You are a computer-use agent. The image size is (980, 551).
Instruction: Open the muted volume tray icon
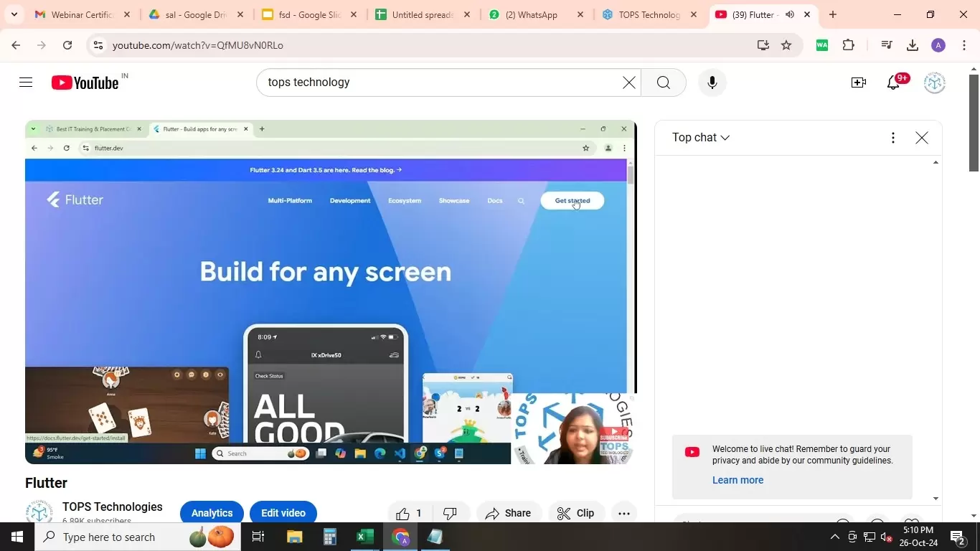tap(887, 537)
